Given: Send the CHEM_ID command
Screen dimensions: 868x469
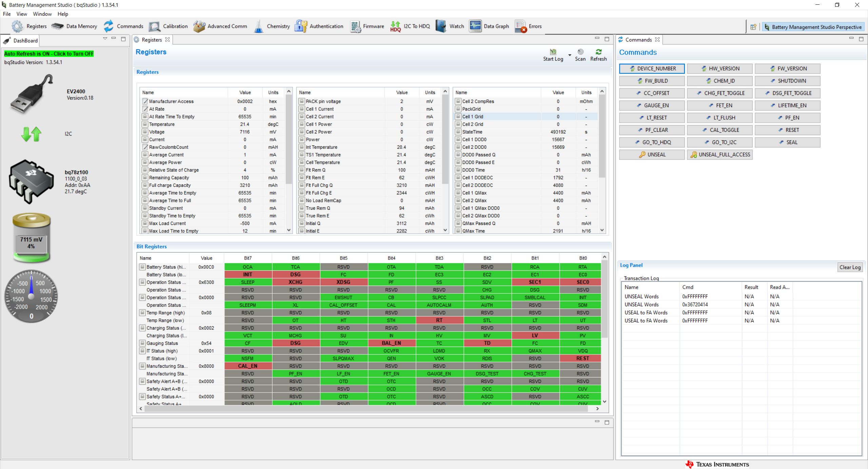Looking at the screenshot, I should pos(719,81).
